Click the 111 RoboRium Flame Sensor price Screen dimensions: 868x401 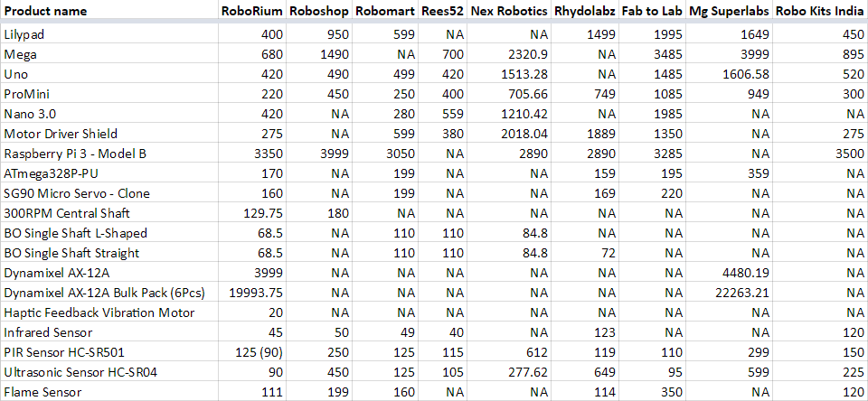tap(252, 392)
